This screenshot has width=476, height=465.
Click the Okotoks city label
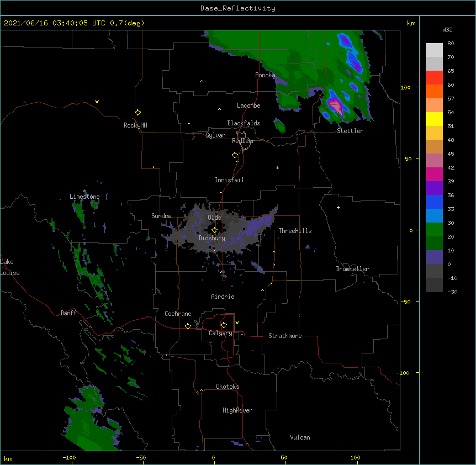pyautogui.click(x=228, y=387)
